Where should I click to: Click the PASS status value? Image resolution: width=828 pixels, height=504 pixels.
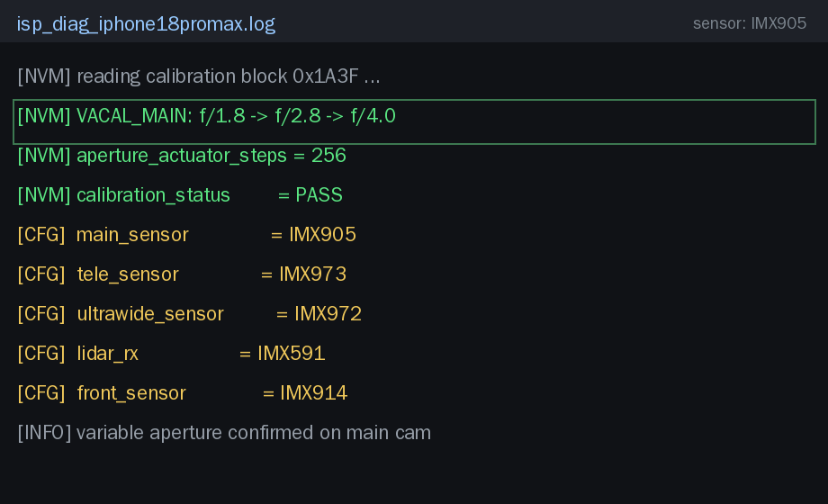click(x=319, y=195)
